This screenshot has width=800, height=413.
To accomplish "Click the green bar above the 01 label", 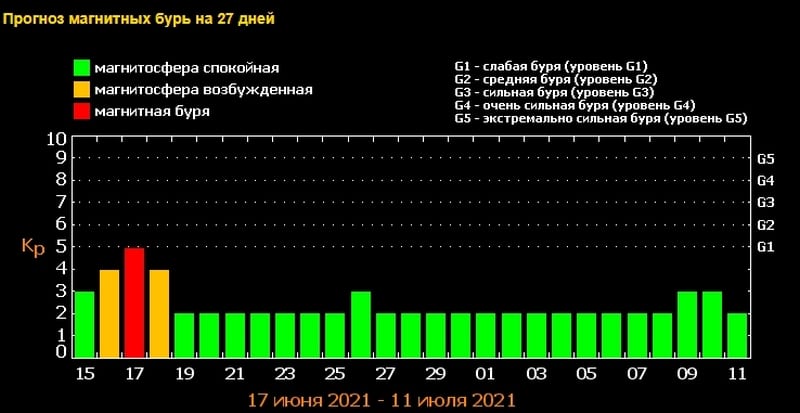I will pos(486,335).
